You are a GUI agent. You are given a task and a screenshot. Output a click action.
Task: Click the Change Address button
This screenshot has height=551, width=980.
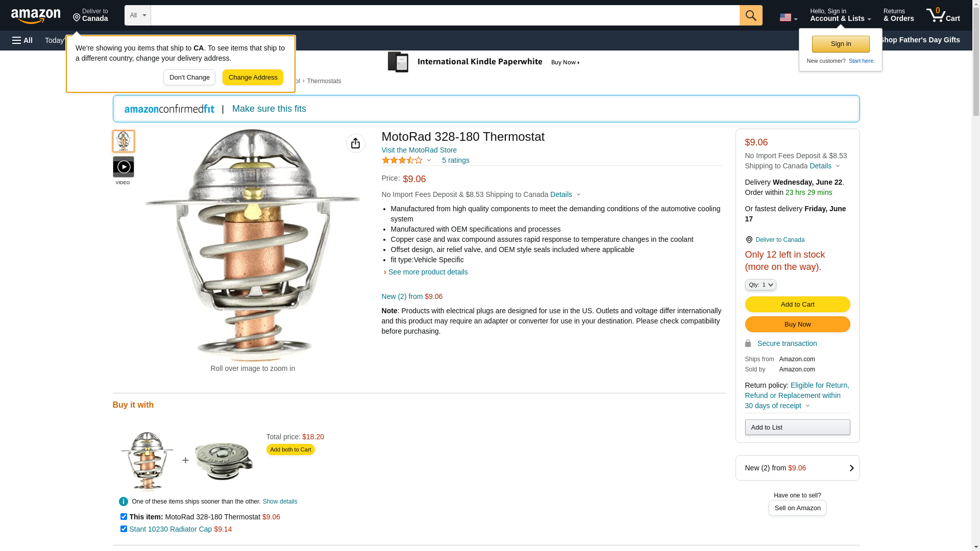[253, 78]
